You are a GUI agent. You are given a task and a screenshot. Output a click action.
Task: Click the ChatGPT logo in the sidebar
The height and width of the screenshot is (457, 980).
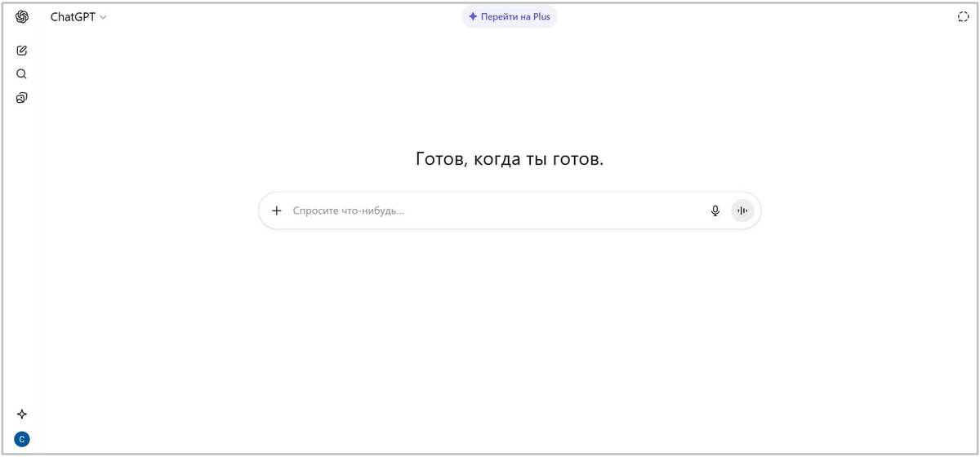(x=22, y=16)
